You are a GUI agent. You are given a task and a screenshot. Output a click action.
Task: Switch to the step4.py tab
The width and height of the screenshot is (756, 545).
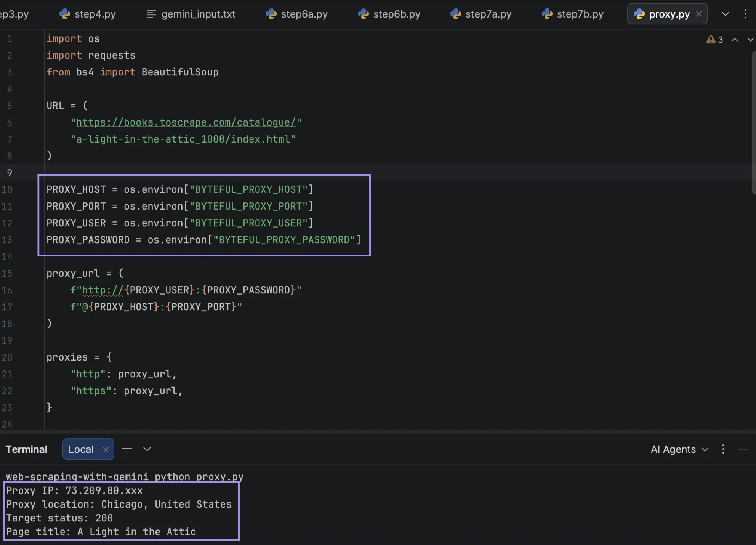88,14
